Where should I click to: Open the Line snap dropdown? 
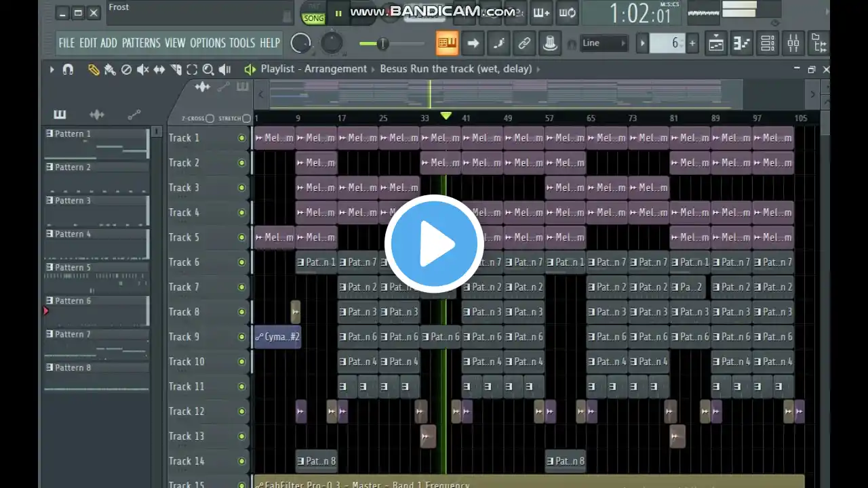(604, 43)
